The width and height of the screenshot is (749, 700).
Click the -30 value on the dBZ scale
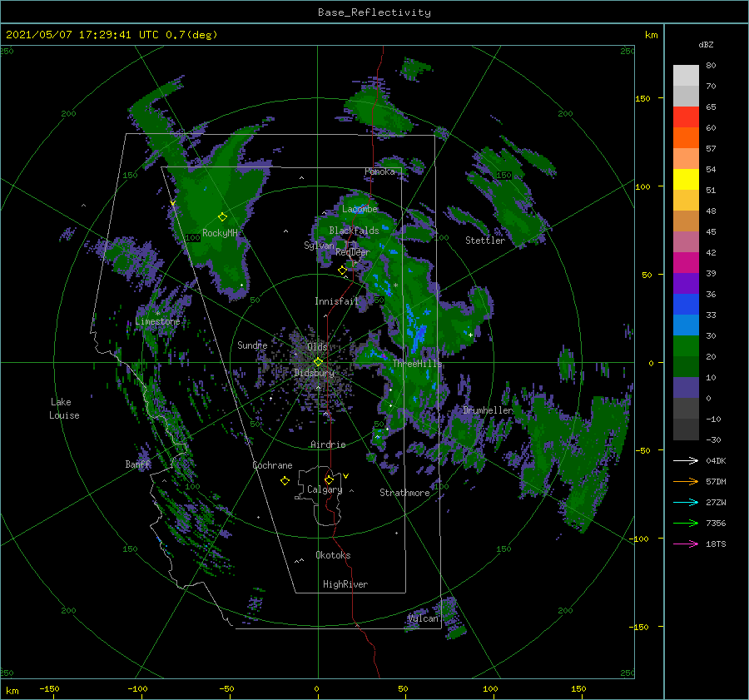[x=713, y=439]
